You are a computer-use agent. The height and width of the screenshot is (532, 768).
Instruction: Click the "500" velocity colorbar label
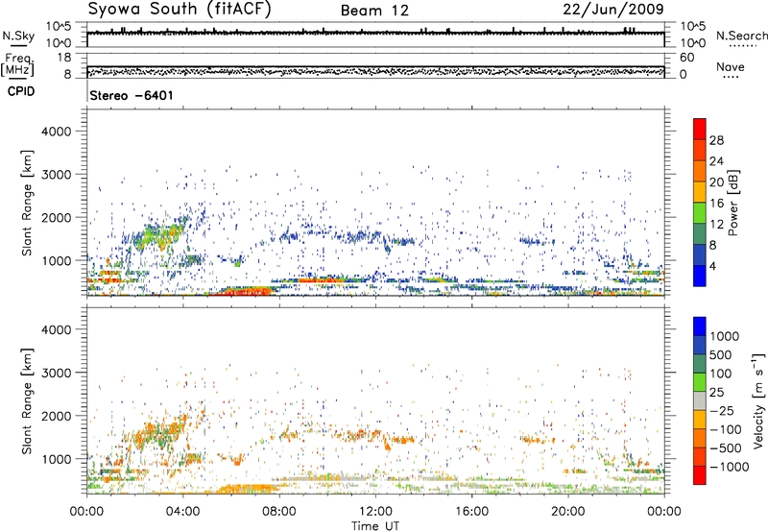click(x=721, y=354)
